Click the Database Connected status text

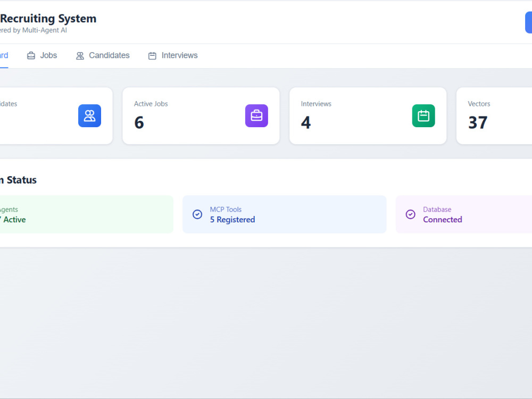tap(443, 220)
